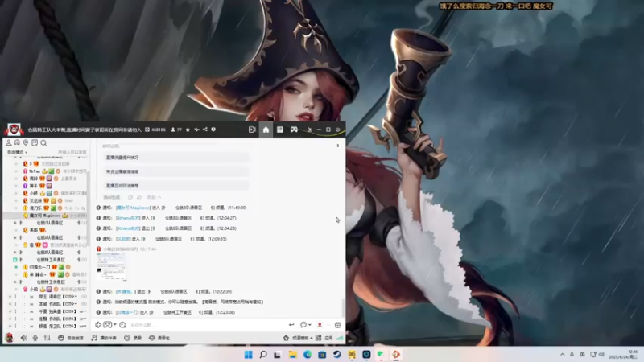644x362 pixels.
Task: Open the bookmark list icon in left toolbar
Action: [x=35, y=142]
